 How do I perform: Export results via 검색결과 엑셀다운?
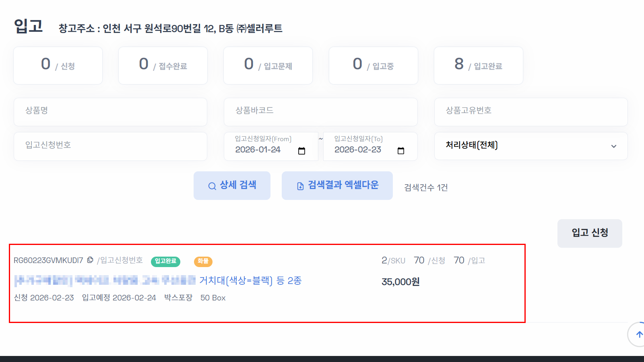click(337, 185)
